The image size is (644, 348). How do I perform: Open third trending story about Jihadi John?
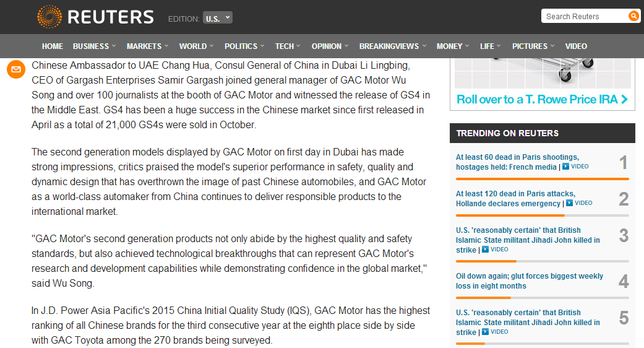(x=528, y=240)
